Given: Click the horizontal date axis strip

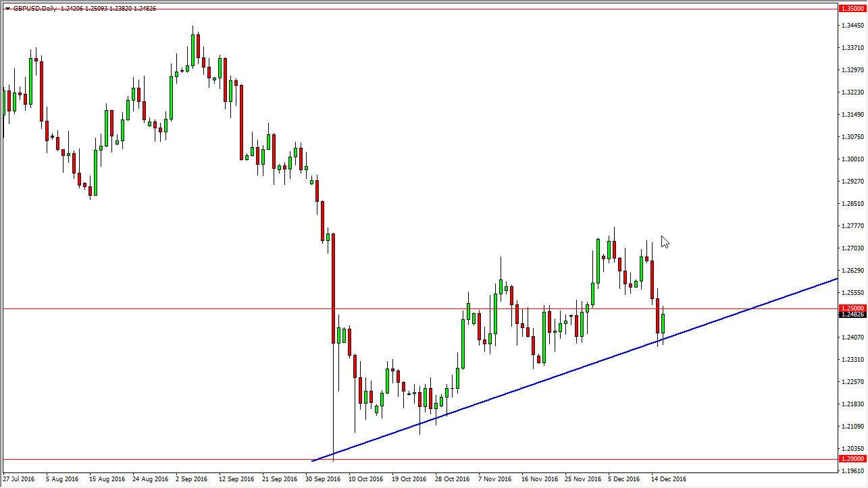Looking at the screenshot, I should [x=405, y=479].
